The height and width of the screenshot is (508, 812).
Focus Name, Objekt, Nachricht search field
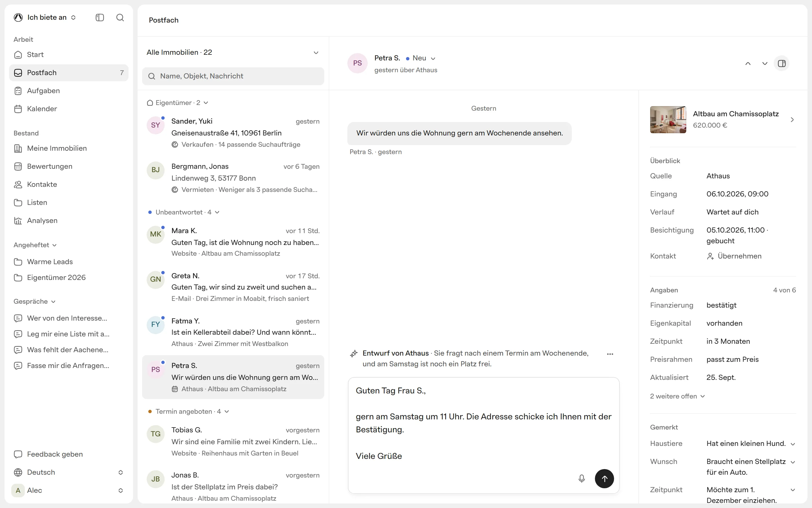(x=233, y=76)
